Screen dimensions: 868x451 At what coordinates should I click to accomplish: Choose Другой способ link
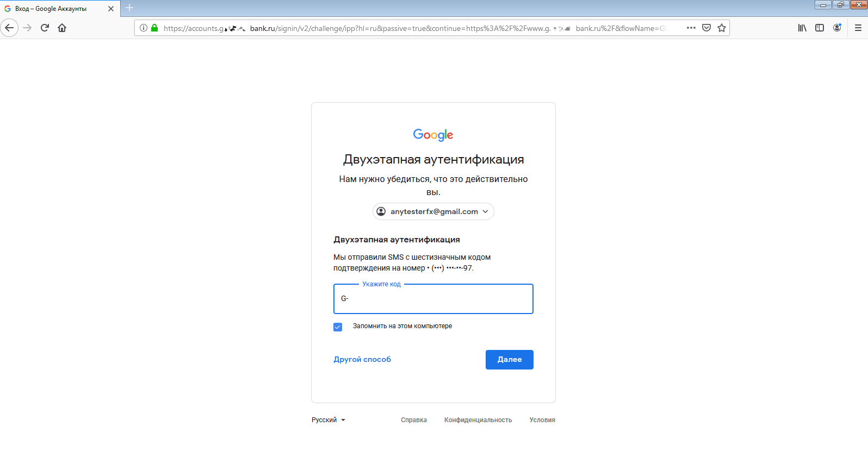(362, 360)
